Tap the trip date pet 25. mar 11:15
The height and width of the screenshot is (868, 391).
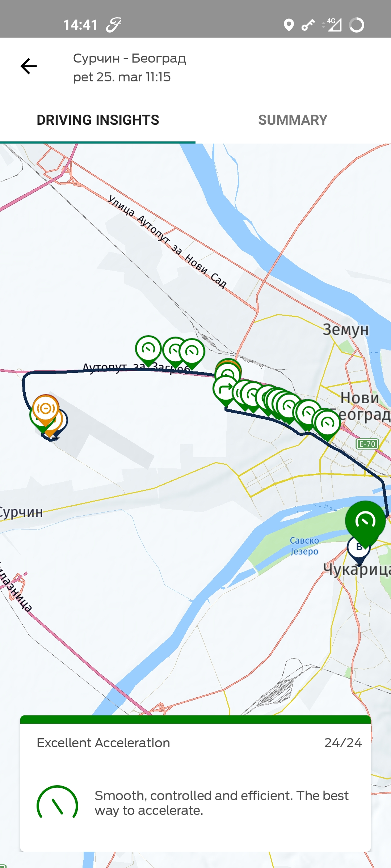(x=122, y=77)
